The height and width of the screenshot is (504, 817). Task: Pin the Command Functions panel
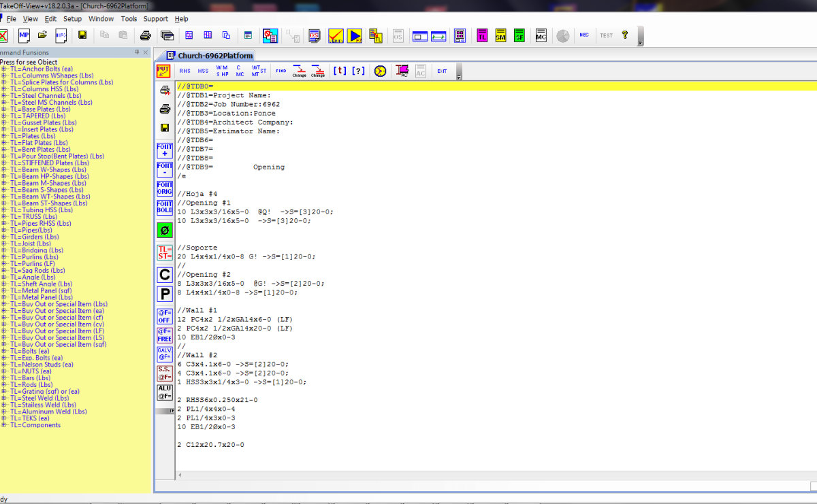pos(136,52)
